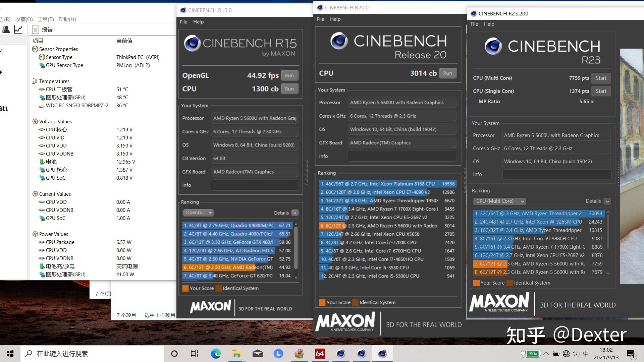Open the File menu in Cinebench R20
This screenshot has width=644, height=362.
[320, 19]
